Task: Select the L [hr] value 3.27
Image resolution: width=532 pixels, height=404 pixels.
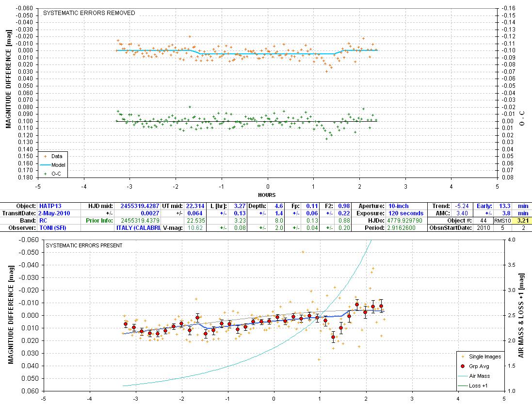Action: tap(240, 206)
